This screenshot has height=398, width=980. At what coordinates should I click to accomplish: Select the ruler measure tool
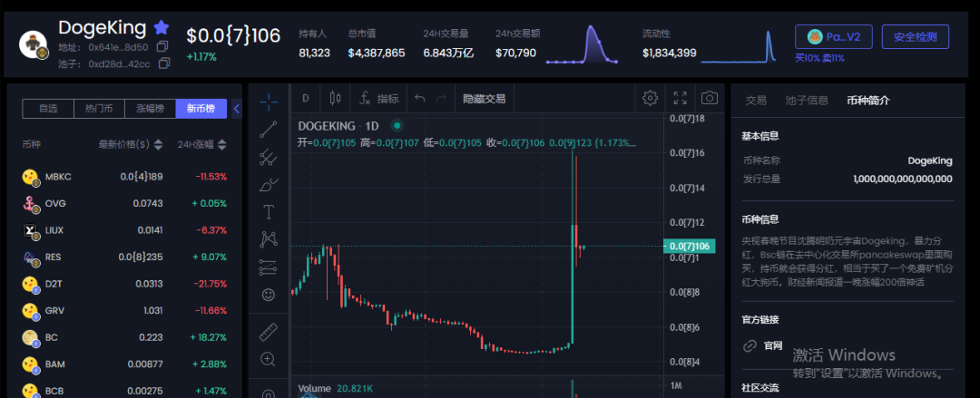point(269,333)
